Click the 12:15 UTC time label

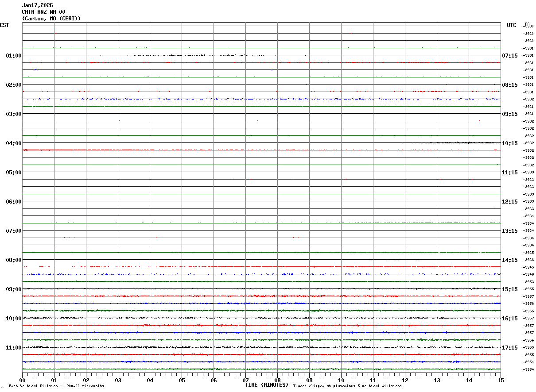[510, 202]
